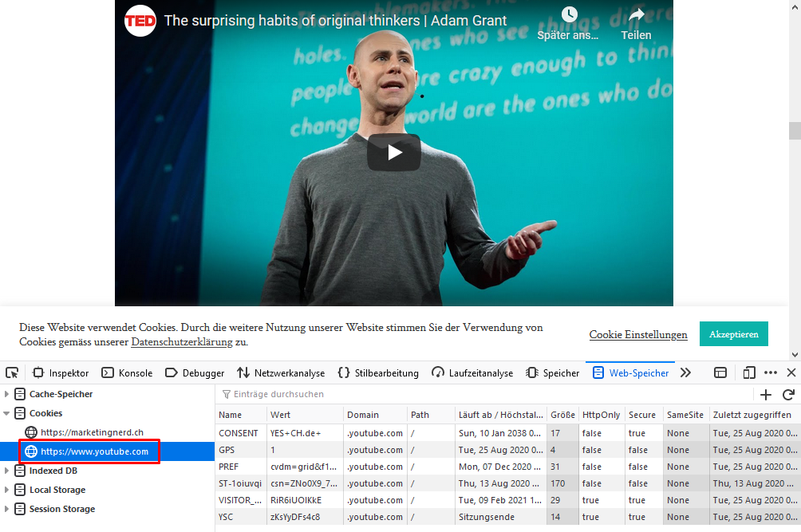Play the TED video with center play button
The image size is (801, 532).
click(394, 152)
